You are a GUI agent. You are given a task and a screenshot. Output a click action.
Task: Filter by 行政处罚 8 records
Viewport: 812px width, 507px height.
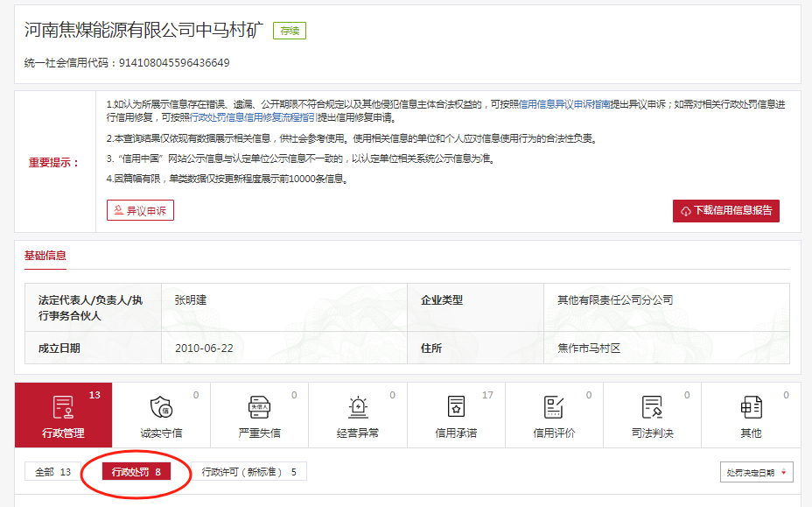coord(136,472)
